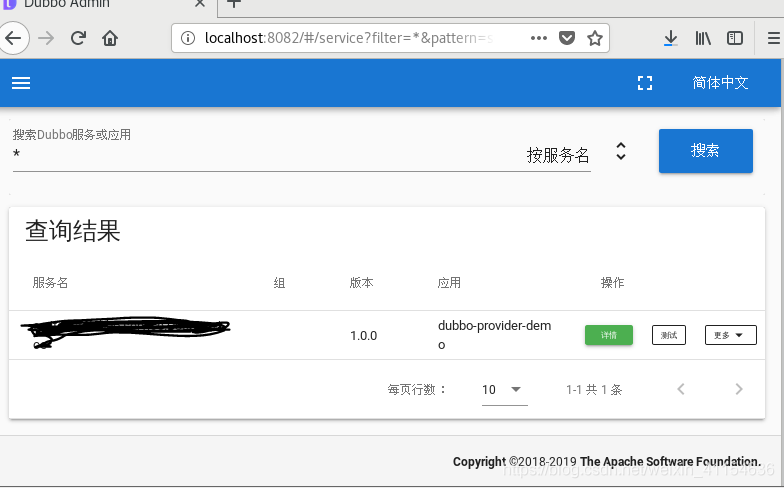Toggle the Dubbo Admin navigation drawer
Viewport: 784px width, 488px height.
click(21, 83)
